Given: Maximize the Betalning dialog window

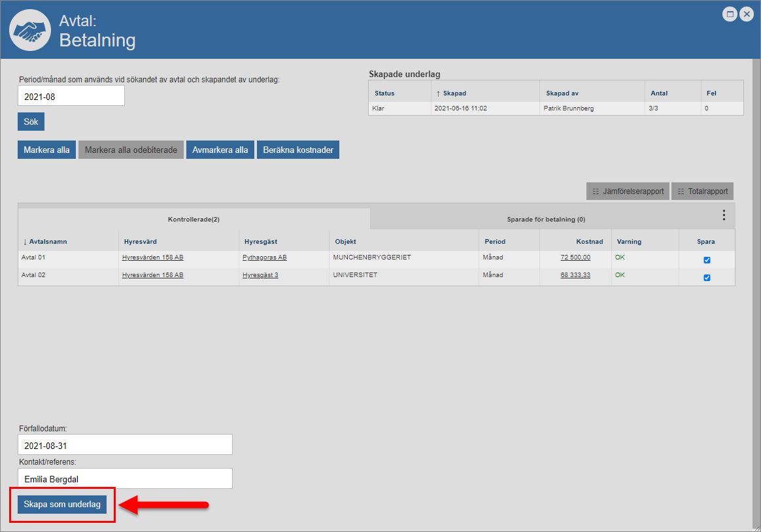Looking at the screenshot, I should click(x=730, y=14).
